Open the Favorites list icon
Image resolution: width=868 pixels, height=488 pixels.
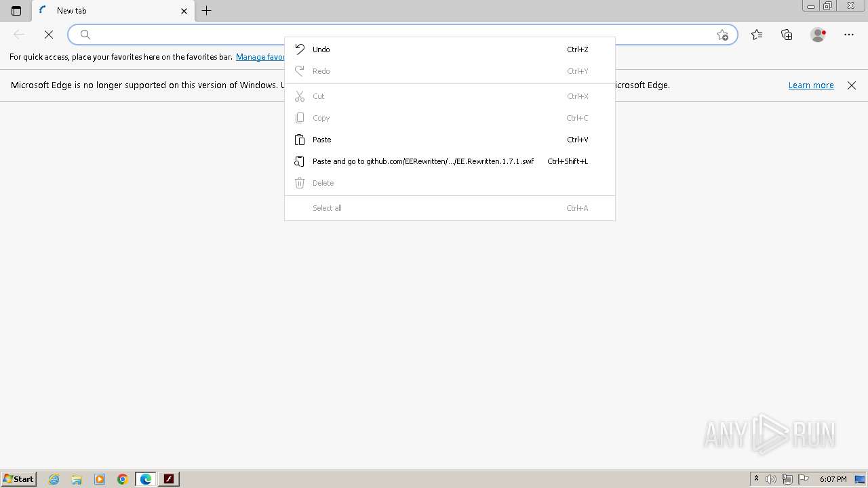[x=757, y=35]
